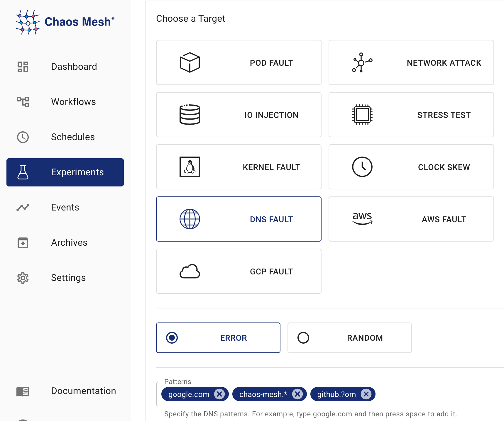Select the Stress Test chip icon
Image resolution: width=504 pixels, height=421 pixels.
point(362,115)
